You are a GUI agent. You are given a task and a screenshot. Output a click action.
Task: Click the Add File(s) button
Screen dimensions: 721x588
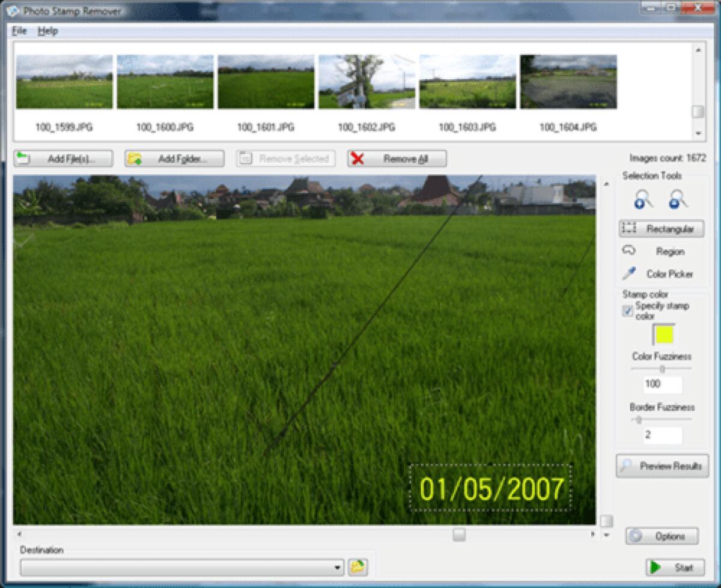point(63,159)
